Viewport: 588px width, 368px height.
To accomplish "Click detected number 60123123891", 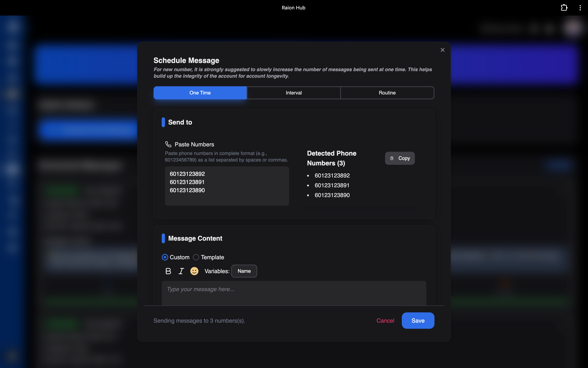I will point(332,185).
